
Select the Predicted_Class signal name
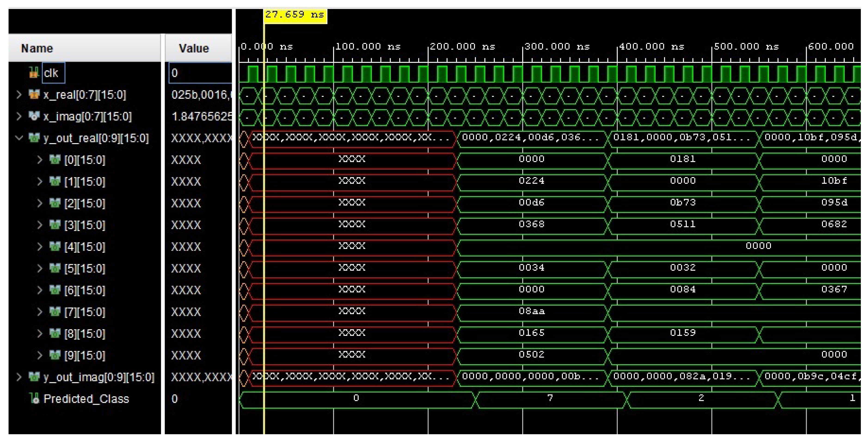86,399
